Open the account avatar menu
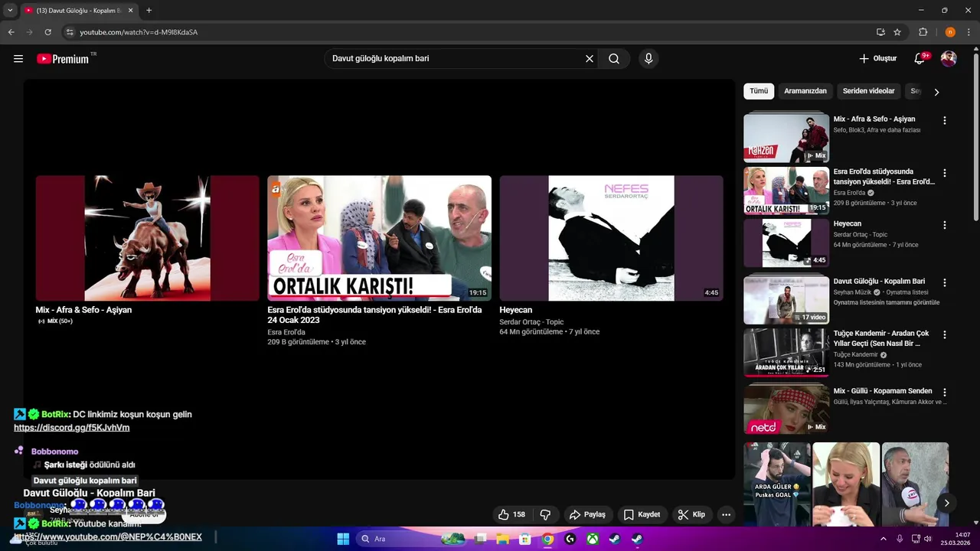Image resolution: width=980 pixels, height=551 pixels. tap(949, 59)
